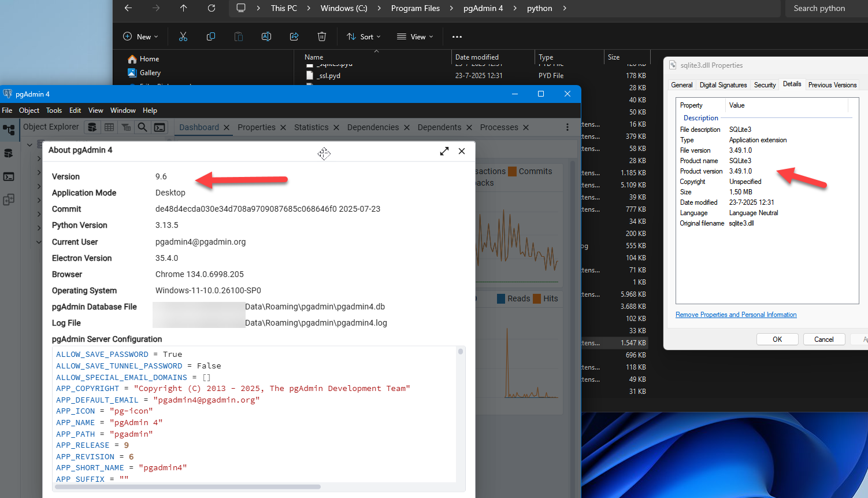Click the Share icon in Explorer toolbar
This screenshot has height=498, width=868.
[294, 36]
